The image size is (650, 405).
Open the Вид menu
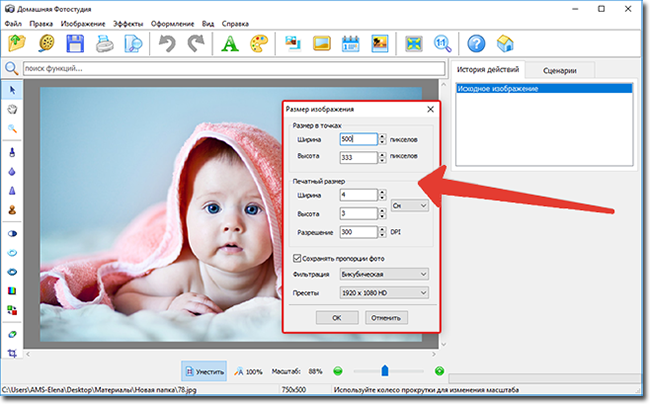208,24
